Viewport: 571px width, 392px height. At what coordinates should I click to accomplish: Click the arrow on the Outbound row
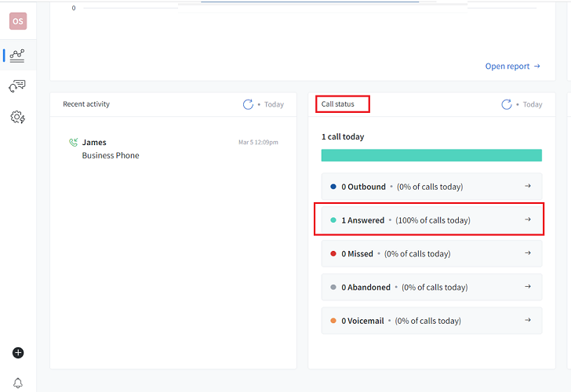tap(528, 186)
